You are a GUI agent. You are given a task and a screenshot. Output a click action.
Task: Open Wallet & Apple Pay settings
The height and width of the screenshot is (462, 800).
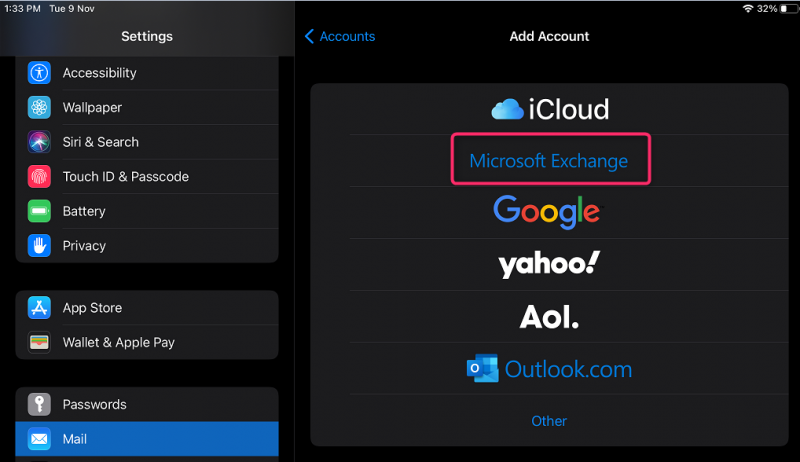coord(147,342)
